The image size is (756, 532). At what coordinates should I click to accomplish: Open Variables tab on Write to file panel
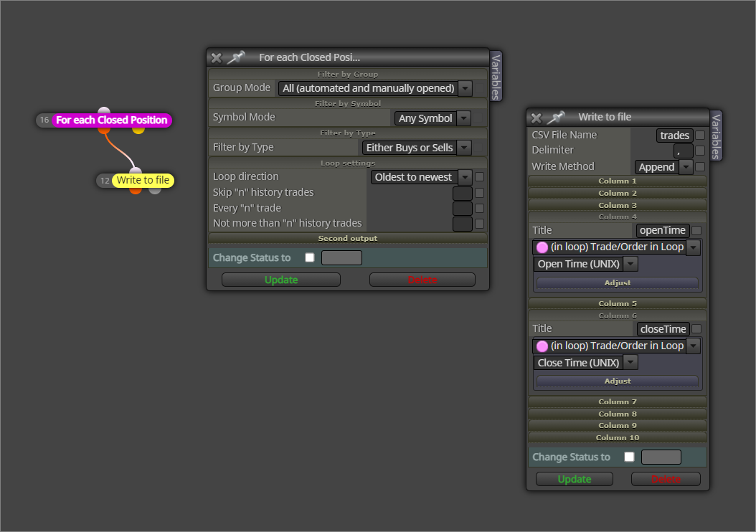pyautogui.click(x=716, y=136)
